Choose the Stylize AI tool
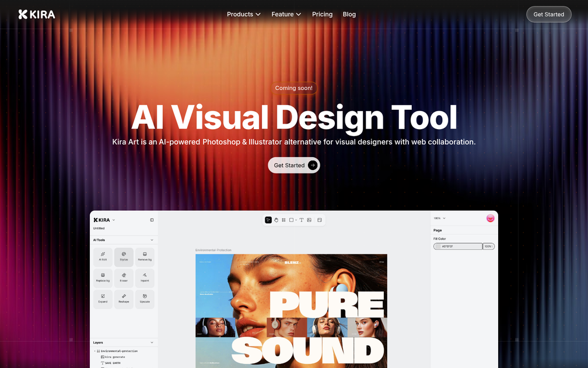 coord(124,256)
